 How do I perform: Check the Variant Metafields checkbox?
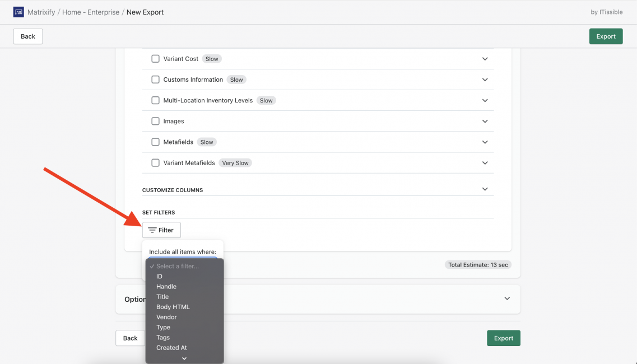pos(155,162)
